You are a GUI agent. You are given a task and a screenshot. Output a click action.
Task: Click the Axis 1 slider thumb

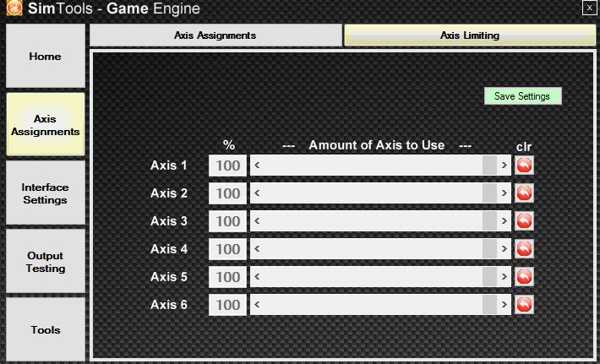[x=489, y=166]
